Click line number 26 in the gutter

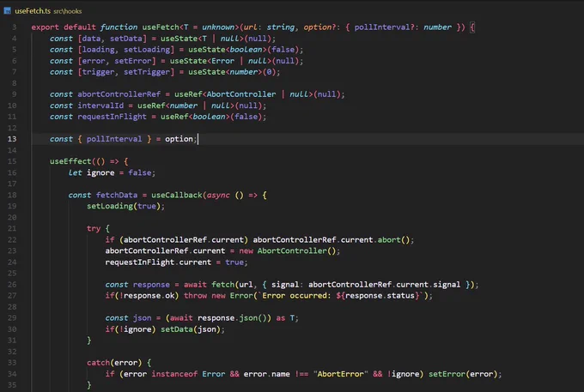click(12, 285)
